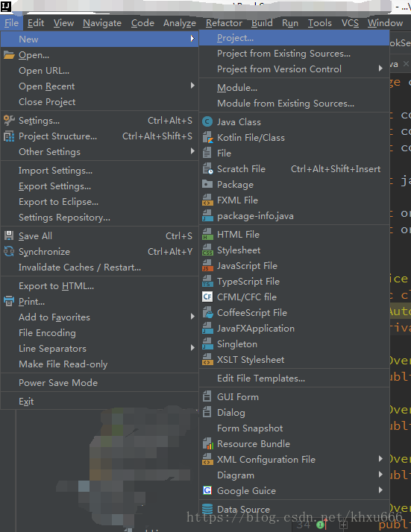Viewport: 411px width, 532px height.
Task: Expand Project from Version Control arrow
Action: pos(380,69)
